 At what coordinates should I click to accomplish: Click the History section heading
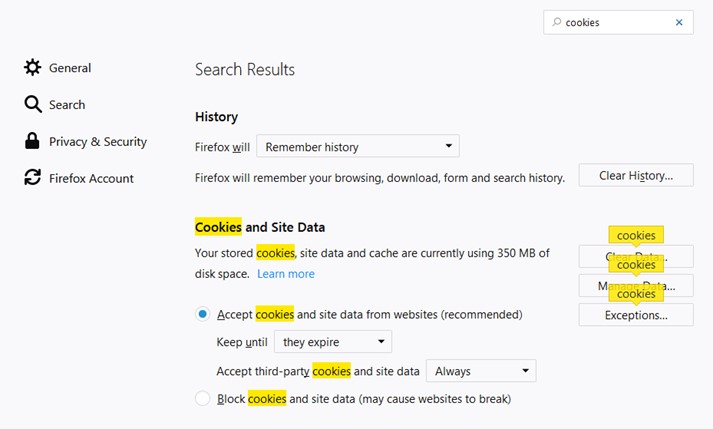tap(216, 117)
